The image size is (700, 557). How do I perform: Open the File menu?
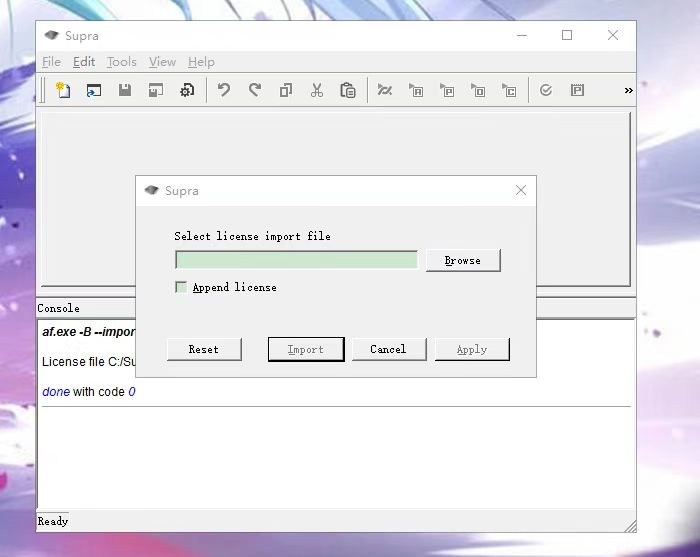(x=51, y=62)
